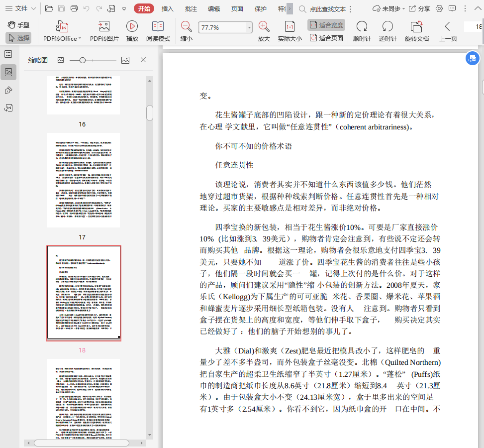Click the save icon in quick toolbar
The height and width of the screenshot is (448, 484).
point(61,8)
